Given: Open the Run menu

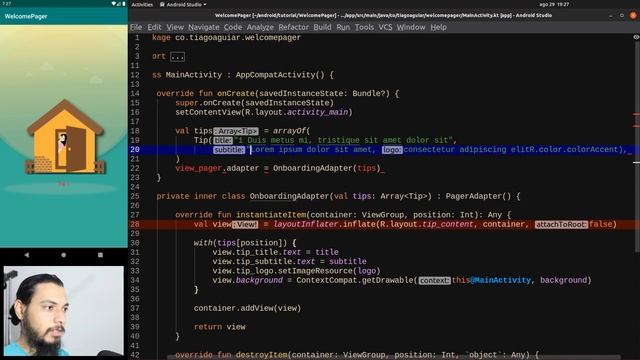Looking at the screenshot, I should coord(343,27).
